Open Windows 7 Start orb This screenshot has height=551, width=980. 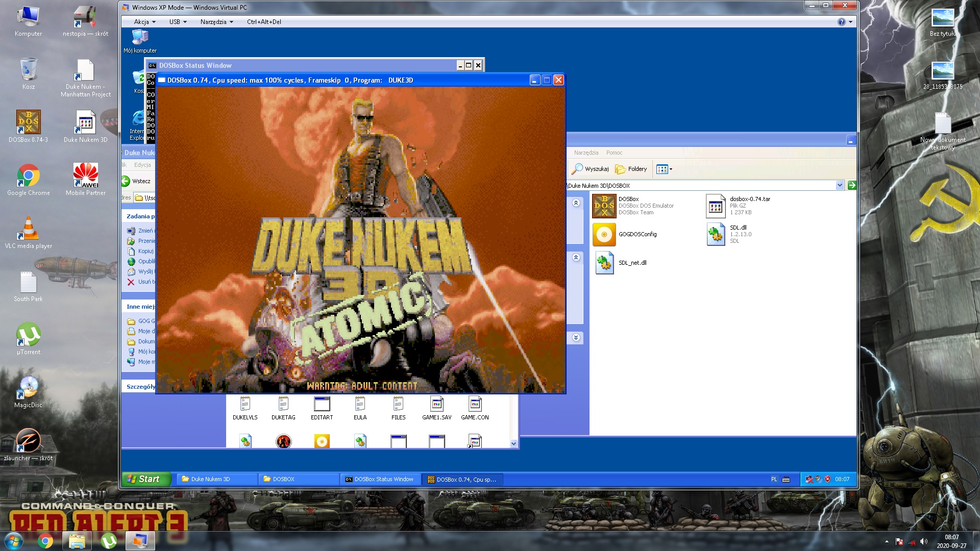click(x=14, y=541)
